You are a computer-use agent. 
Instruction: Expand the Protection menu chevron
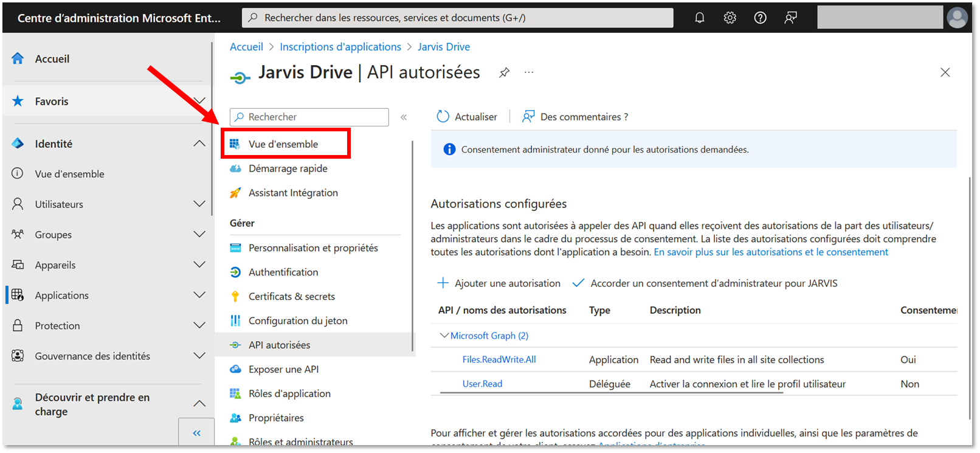point(199,325)
